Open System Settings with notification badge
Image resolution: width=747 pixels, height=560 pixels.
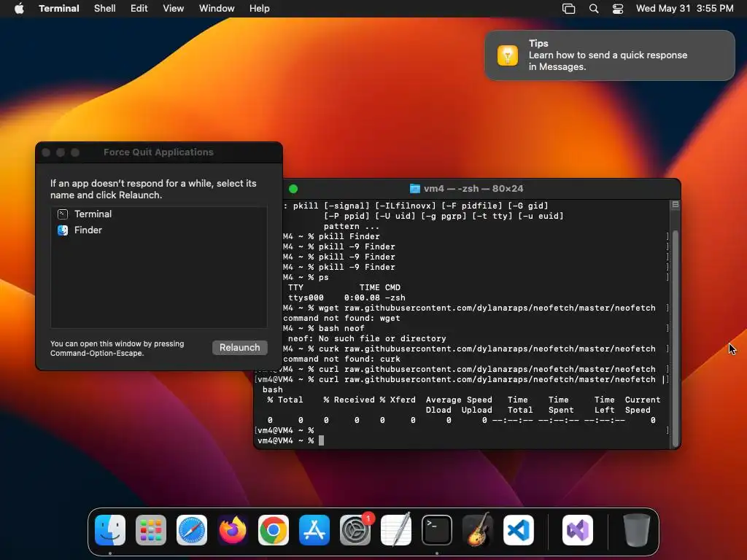[355, 530]
